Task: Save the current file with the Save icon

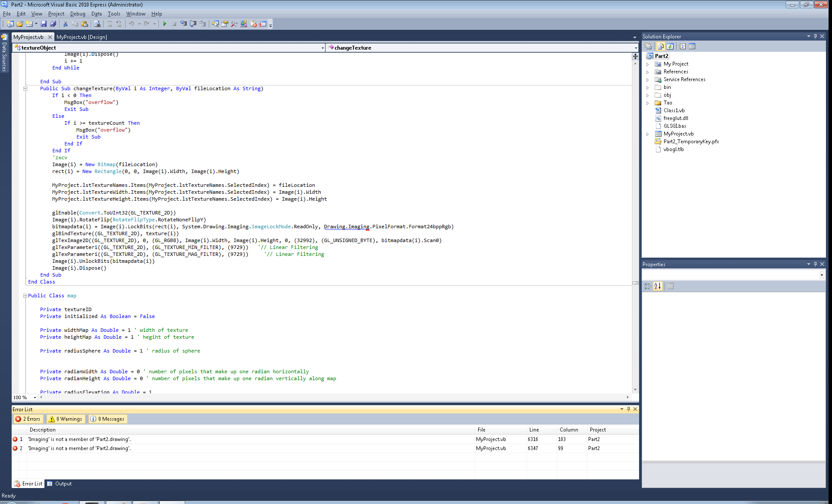Action: [x=44, y=24]
